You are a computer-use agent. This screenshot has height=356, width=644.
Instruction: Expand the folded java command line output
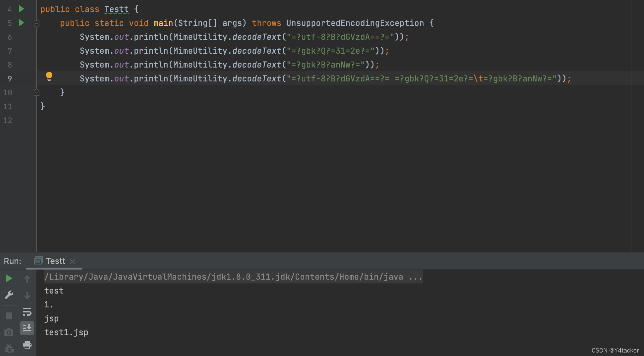click(x=415, y=277)
